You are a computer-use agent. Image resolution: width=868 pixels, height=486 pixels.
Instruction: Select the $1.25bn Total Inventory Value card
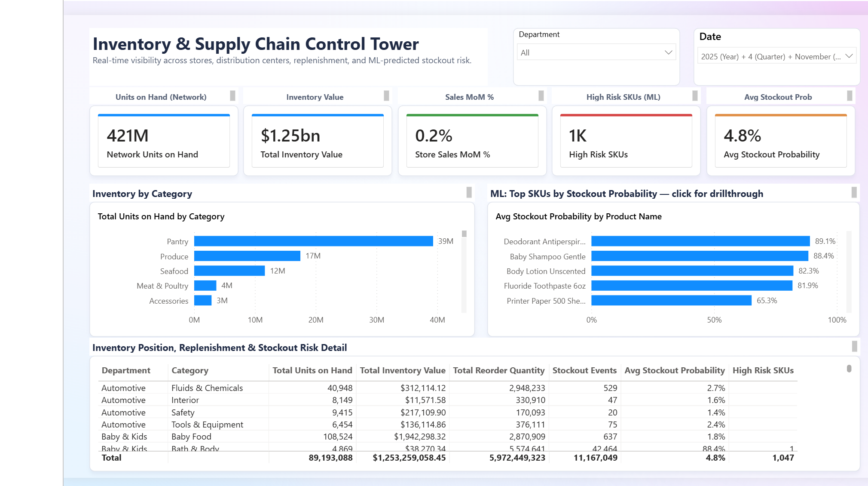pos(318,141)
